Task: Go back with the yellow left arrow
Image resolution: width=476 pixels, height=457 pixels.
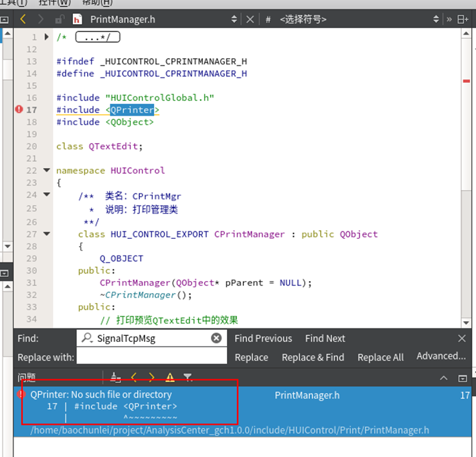Action: pyautogui.click(x=23, y=19)
